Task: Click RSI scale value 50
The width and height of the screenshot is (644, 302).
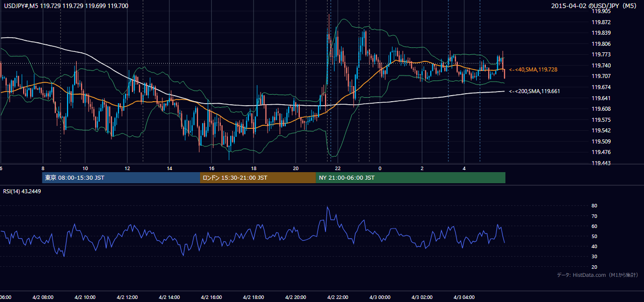Action: click(x=595, y=236)
